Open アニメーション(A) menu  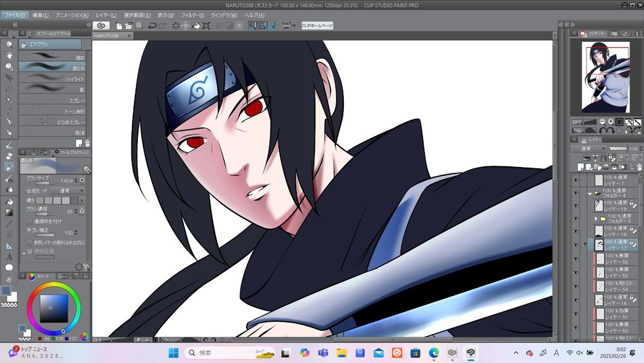point(72,15)
